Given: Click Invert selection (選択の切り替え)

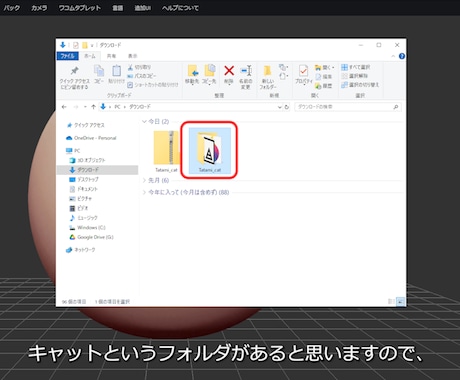Looking at the screenshot, I should click(x=360, y=85).
